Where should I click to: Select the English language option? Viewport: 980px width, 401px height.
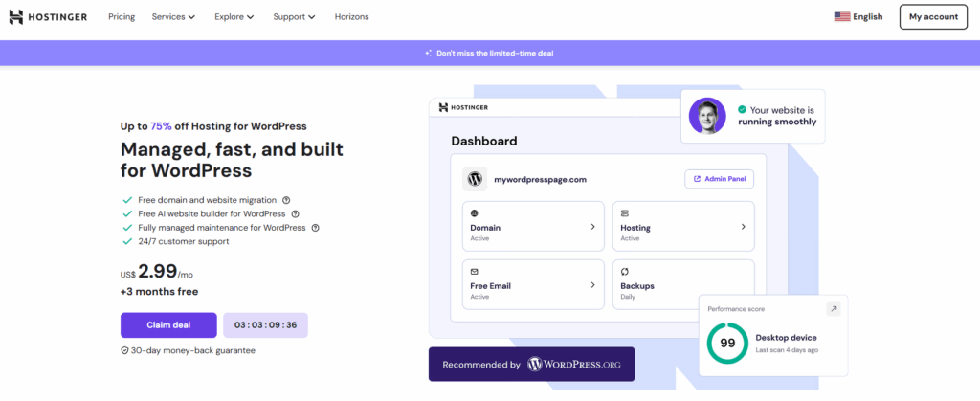click(x=867, y=17)
